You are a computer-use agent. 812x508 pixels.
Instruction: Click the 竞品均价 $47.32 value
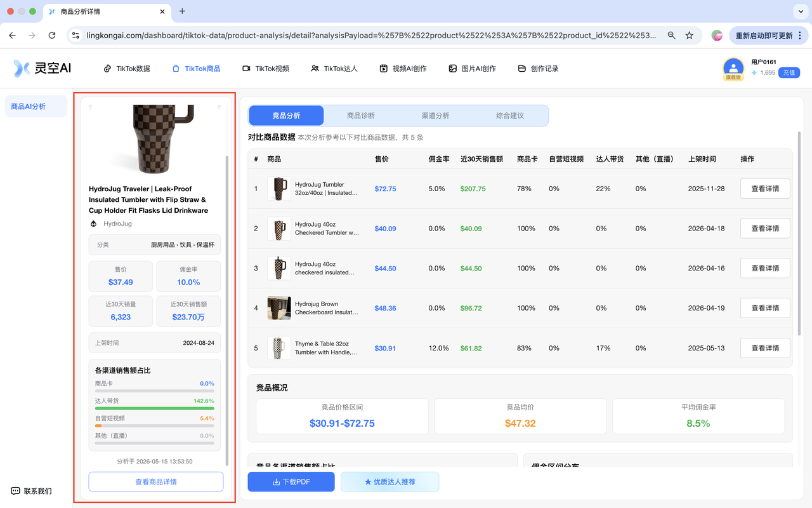520,423
